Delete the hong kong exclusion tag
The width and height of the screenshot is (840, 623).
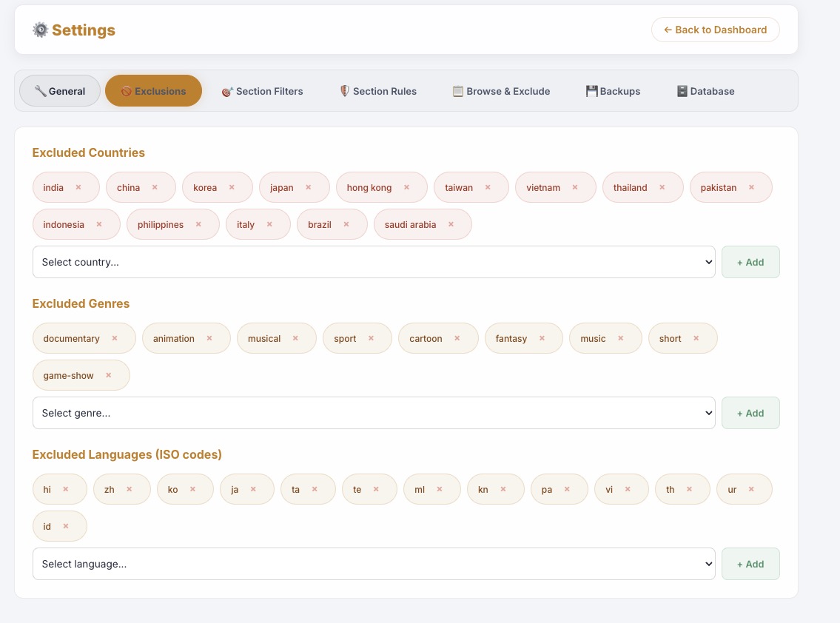click(406, 187)
